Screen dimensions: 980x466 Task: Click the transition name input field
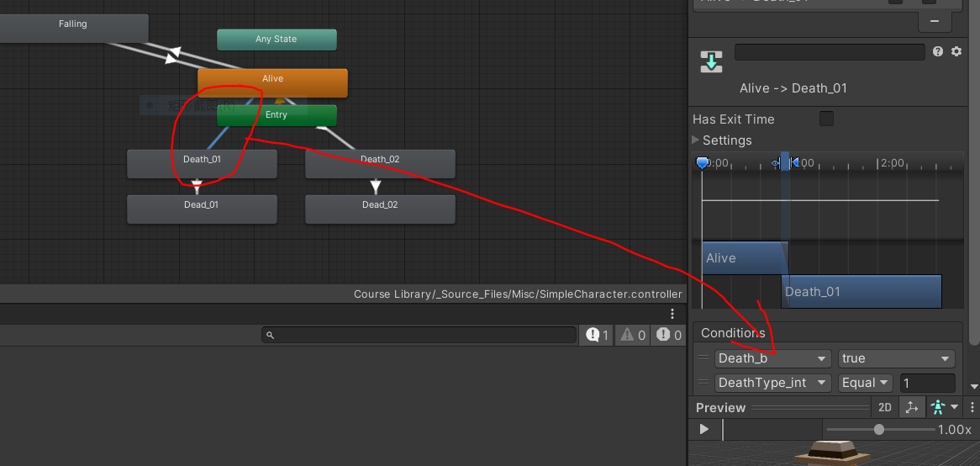[x=830, y=52]
